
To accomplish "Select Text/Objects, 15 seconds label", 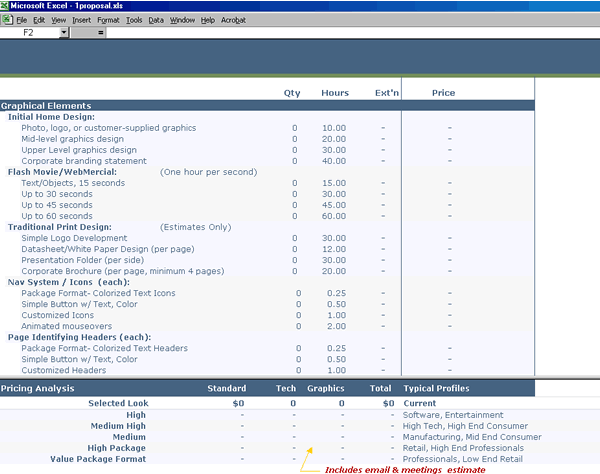I will (73, 183).
